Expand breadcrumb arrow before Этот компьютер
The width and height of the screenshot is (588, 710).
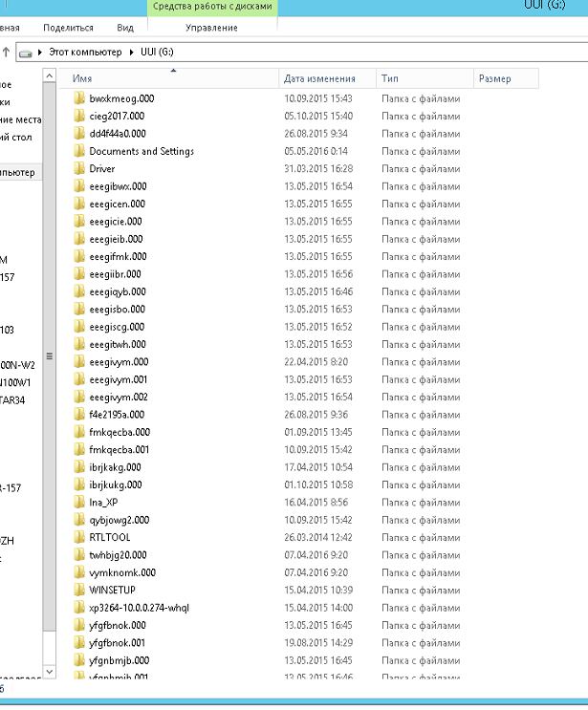click(40, 52)
